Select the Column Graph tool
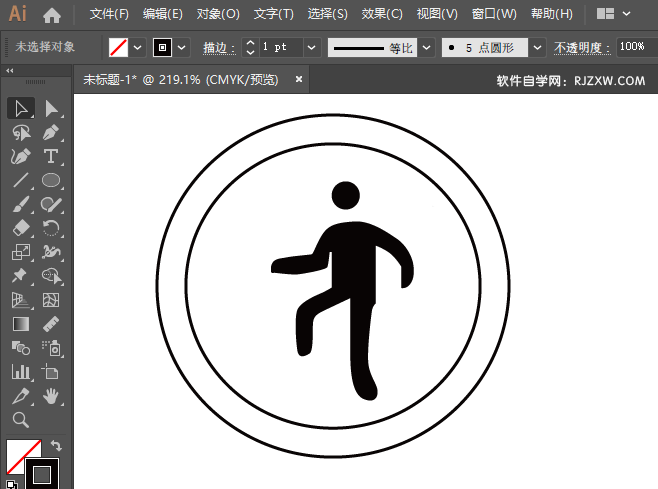Screen dimensions: 658x489 (21, 372)
